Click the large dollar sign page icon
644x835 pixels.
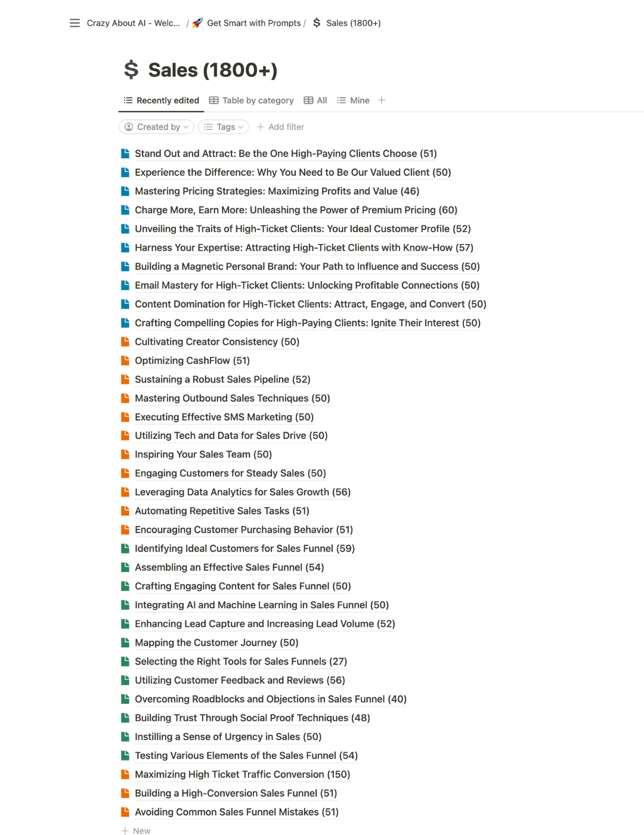[x=131, y=70]
